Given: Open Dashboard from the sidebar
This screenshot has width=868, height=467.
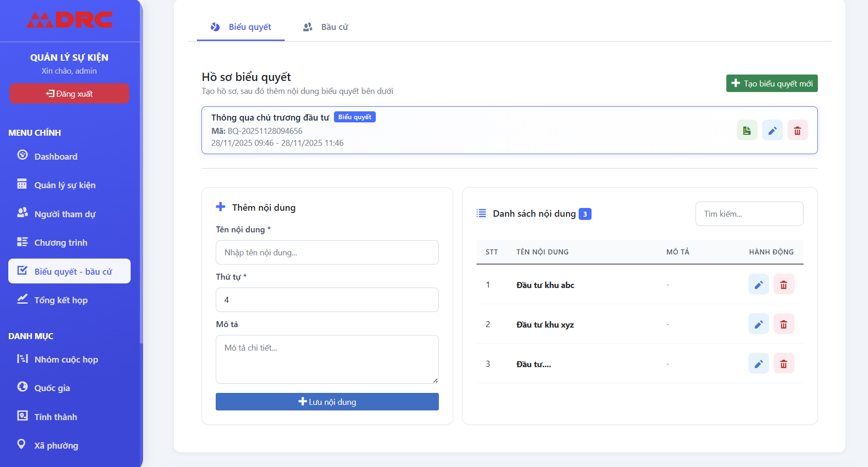Looking at the screenshot, I should point(56,156).
